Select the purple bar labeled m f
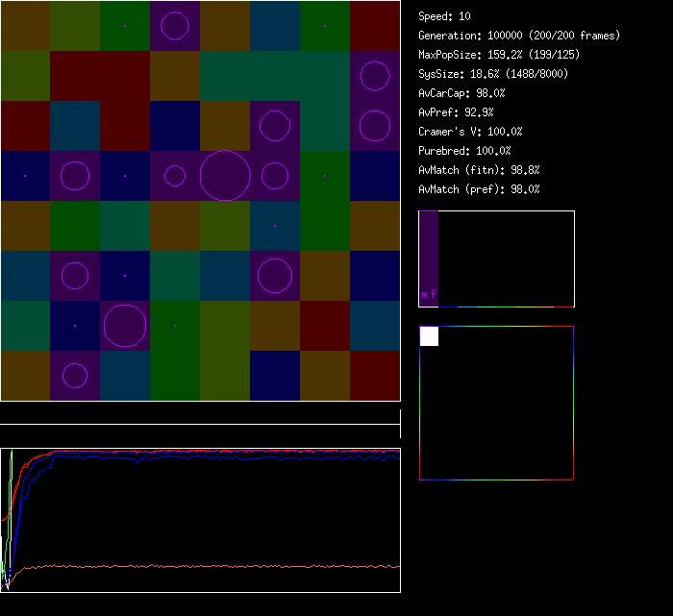This screenshot has height=616, width=673. (x=429, y=258)
